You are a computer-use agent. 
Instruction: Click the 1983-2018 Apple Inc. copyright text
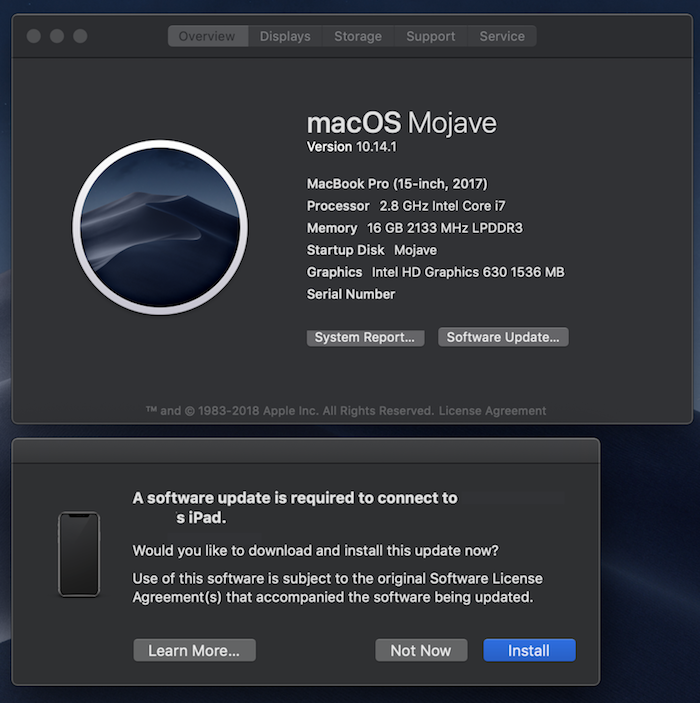click(x=290, y=411)
